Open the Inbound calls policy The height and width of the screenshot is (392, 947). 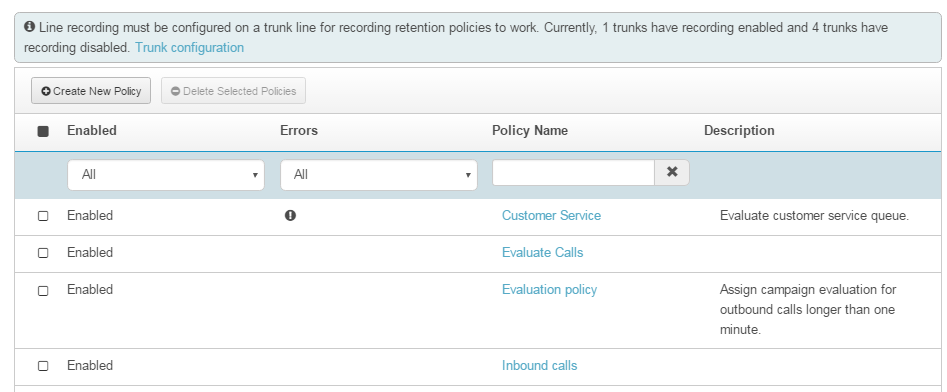[x=539, y=365]
